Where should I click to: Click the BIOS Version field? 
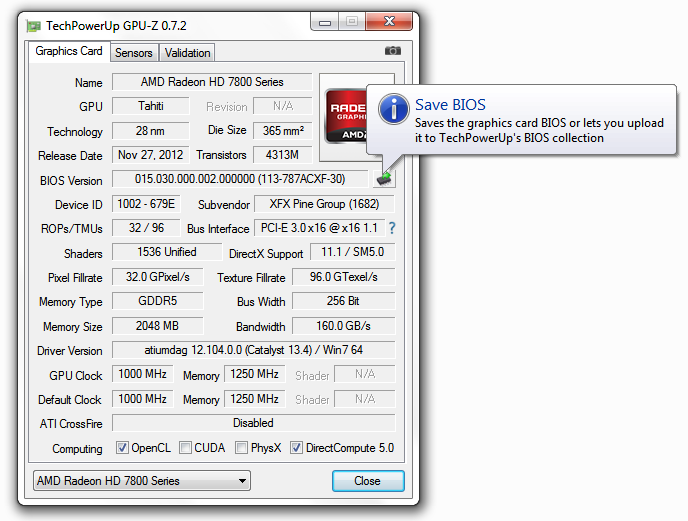point(240,179)
